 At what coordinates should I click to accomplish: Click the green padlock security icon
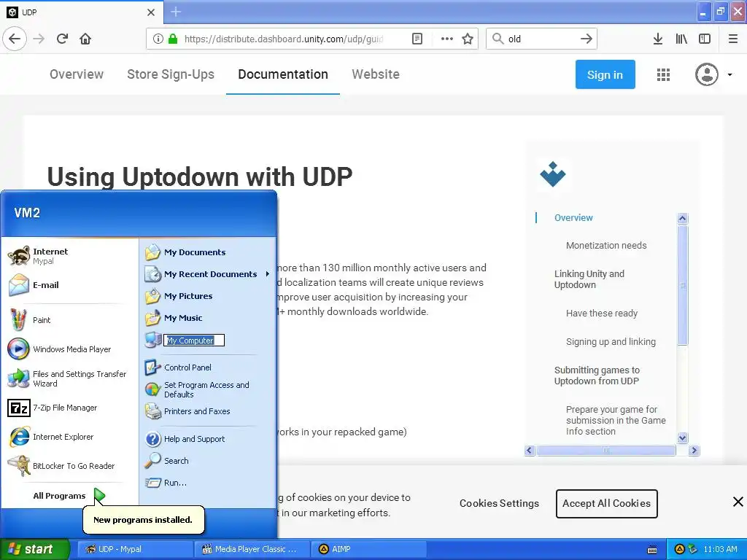click(173, 39)
